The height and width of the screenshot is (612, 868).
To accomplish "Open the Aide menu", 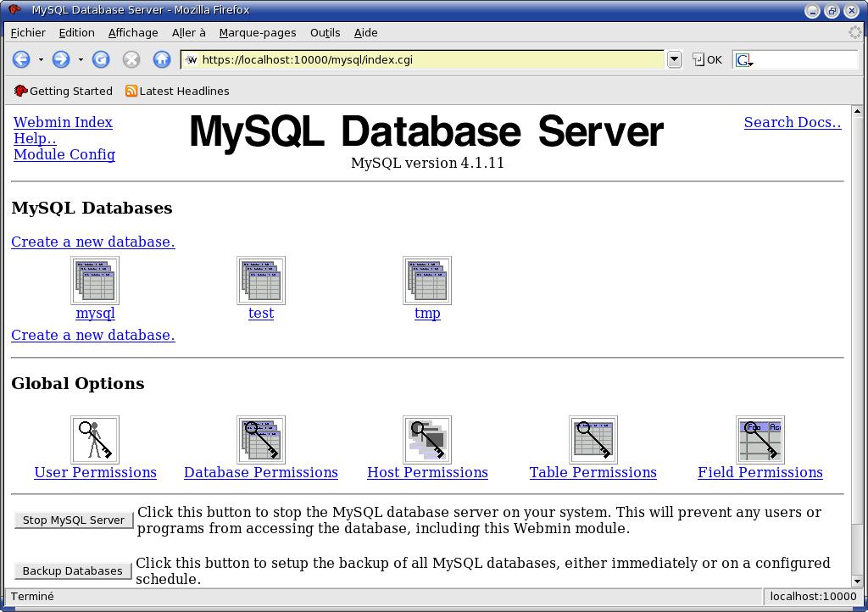I will coord(366,33).
